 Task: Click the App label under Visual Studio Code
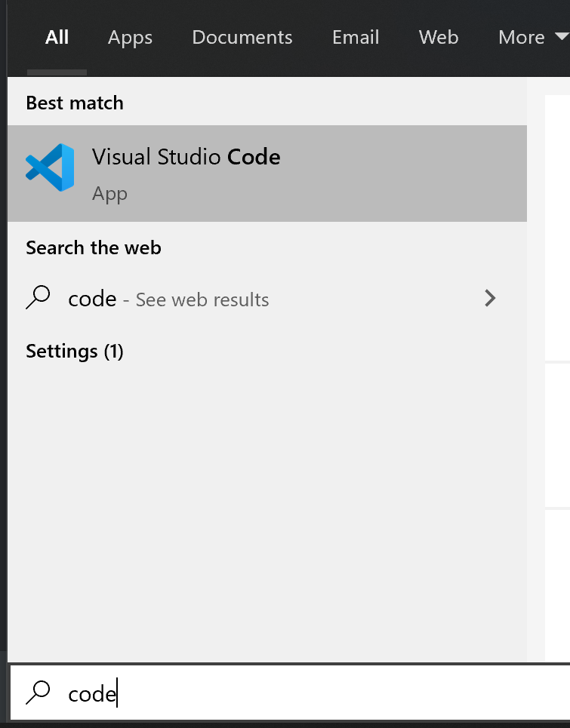point(109,194)
